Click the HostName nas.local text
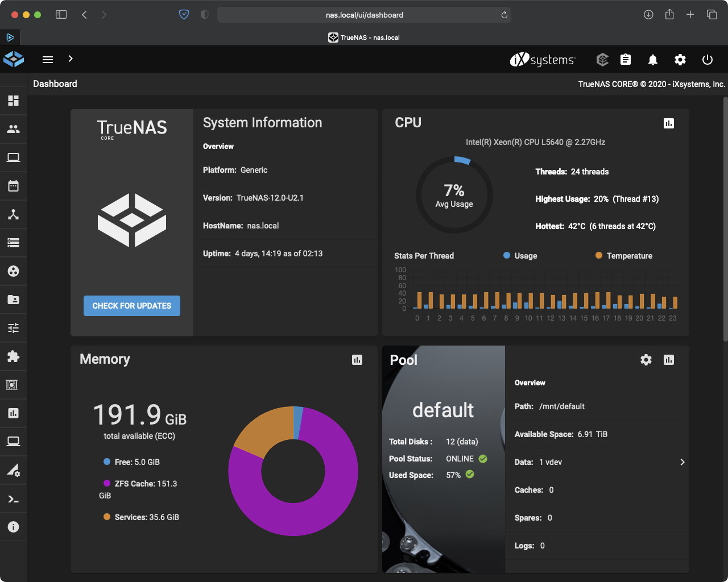The height and width of the screenshot is (582, 728). pos(241,226)
